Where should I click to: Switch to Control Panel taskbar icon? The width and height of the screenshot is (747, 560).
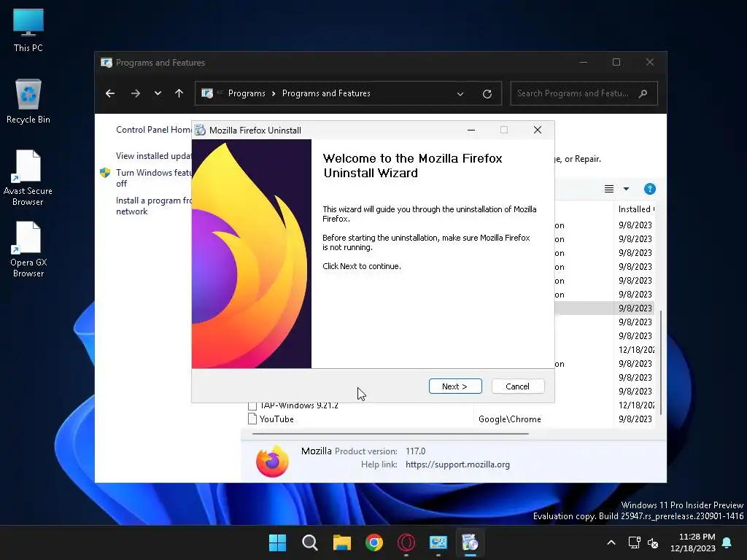[x=438, y=542]
